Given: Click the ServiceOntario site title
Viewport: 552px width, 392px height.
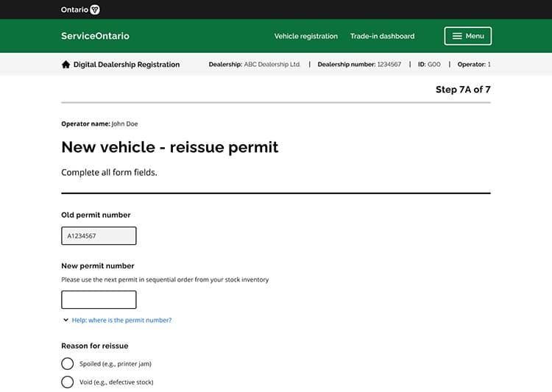Looking at the screenshot, I should pyautogui.click(x=95, y=36).
